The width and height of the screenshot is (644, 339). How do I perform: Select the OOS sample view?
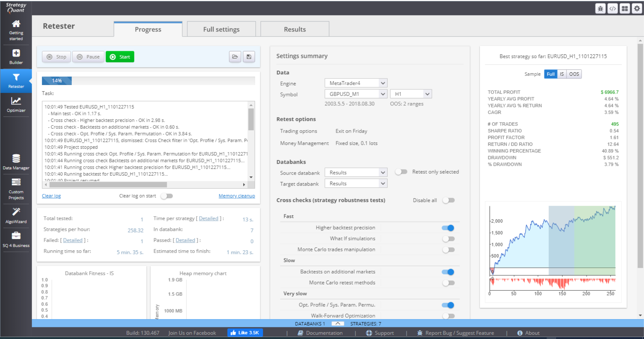(574, 74)
